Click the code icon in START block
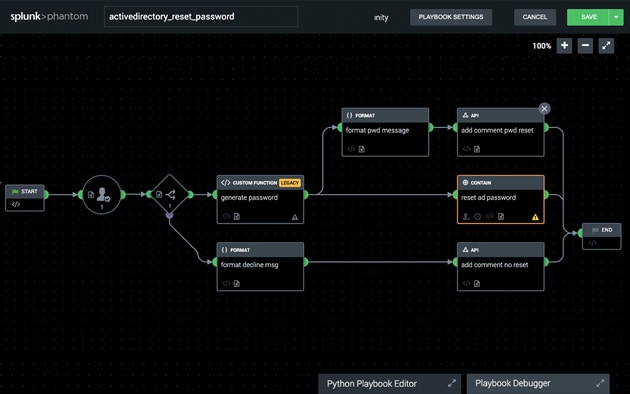Image resolution: width=630 pixels, height=394 pixels. pos(16,204)
